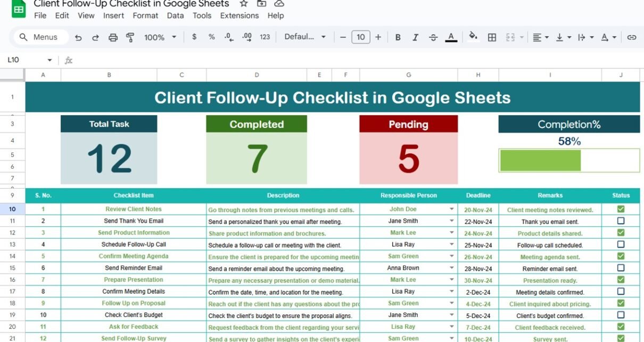Click the Menus search box
Viewport: 644px width, 342px height.
[x=41, y=37]
